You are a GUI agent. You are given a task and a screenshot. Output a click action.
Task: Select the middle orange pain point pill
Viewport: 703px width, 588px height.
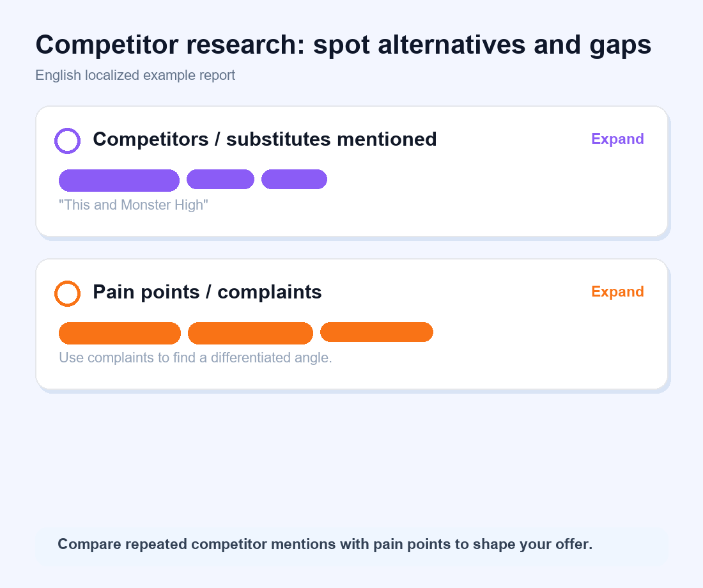[x=250, y=333]
